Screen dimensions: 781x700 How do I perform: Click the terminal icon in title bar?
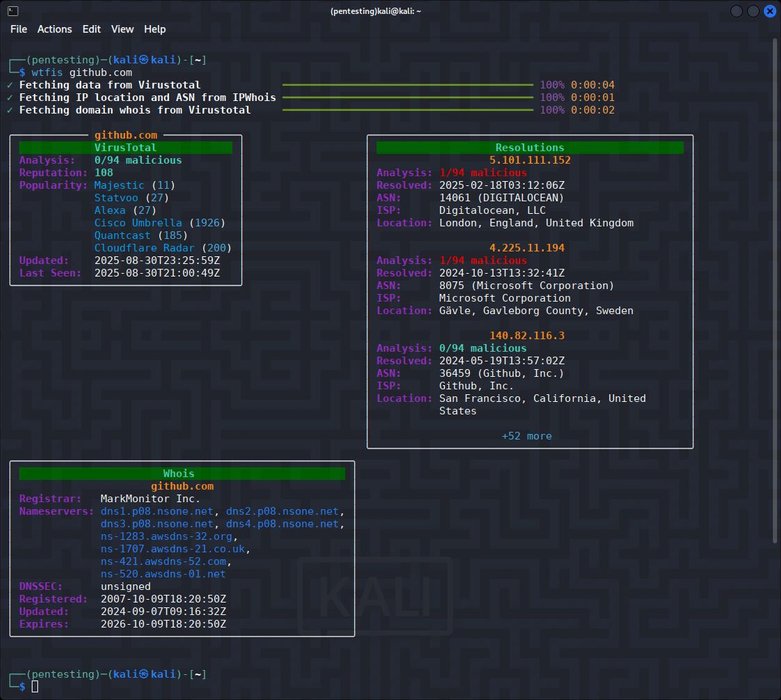pyautogui.click(x=13, y=10)
